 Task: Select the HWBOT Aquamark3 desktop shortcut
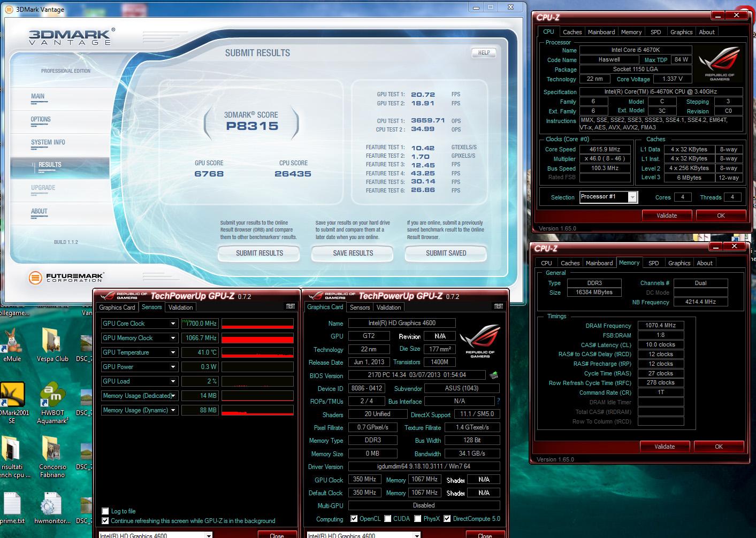tap(52, 404)
